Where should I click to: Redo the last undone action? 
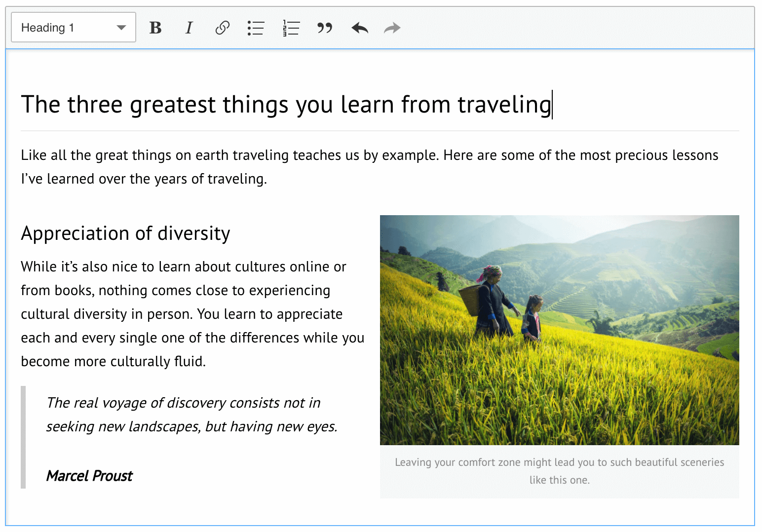point(392,28)
